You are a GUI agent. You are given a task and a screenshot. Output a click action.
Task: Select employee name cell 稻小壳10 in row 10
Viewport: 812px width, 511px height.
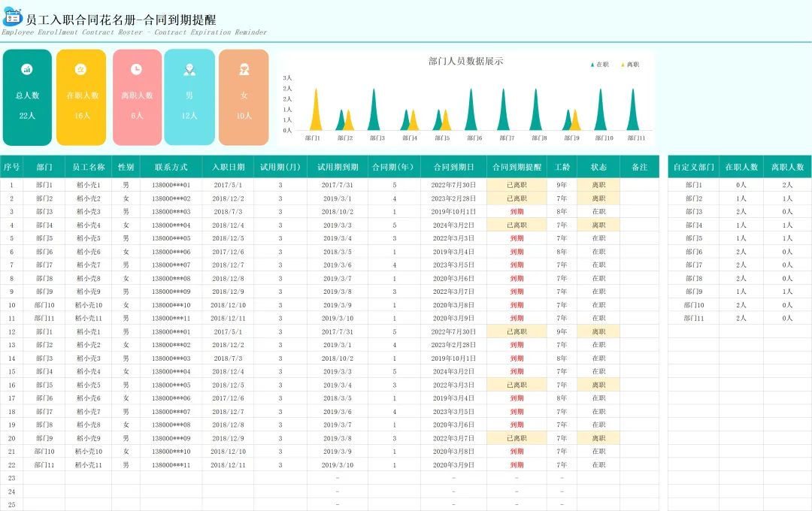89,305
